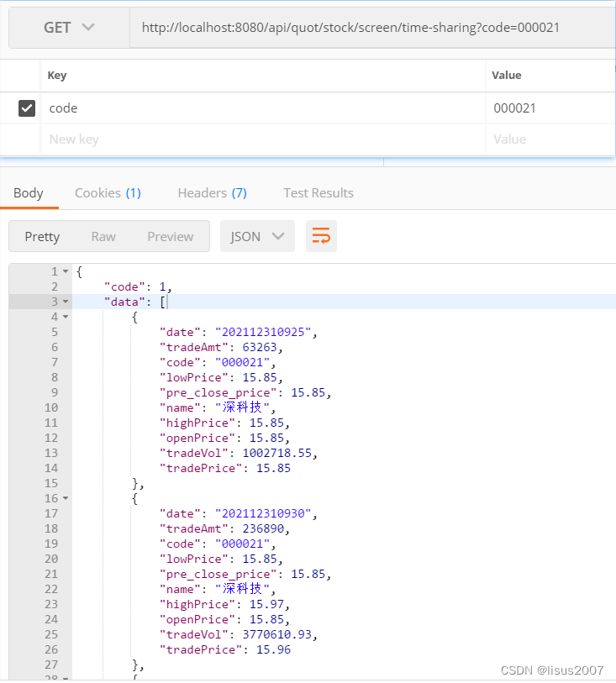
Task: Click the lowPrice value on line 8
Action: coord(259,377)
